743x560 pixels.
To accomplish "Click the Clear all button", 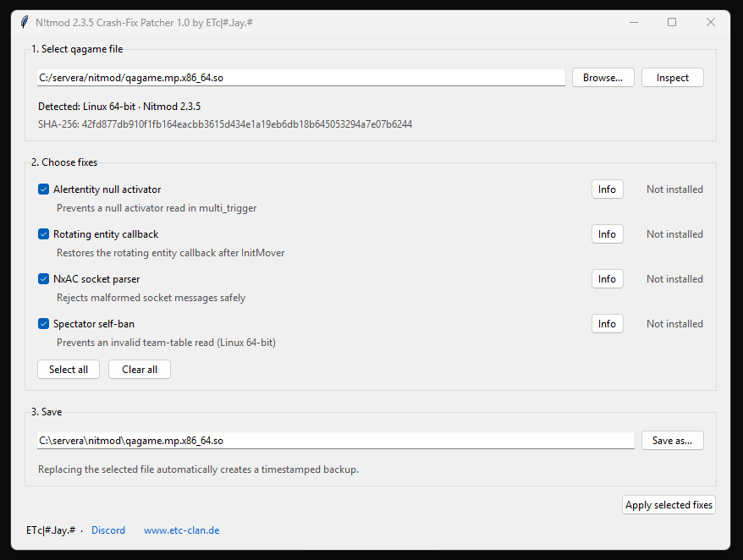I will click(140, 370).
